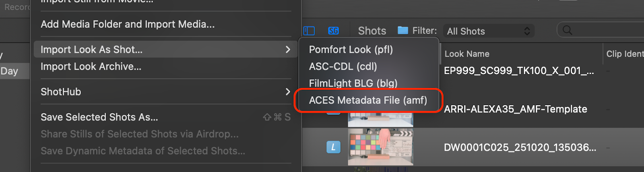Screen dimensions: 644x172
Task: Open the All Shots filter dropdown
Action: tap(489, 31)
